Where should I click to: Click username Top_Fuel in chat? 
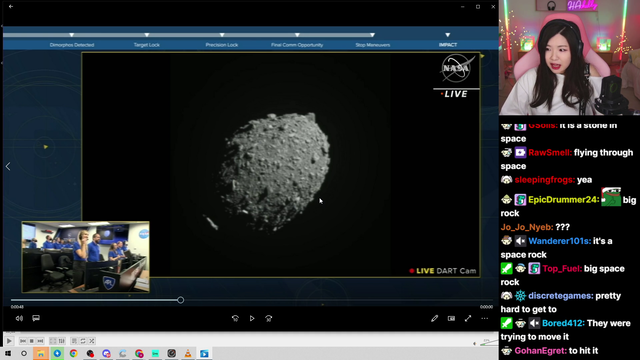[x=562, y=269]
